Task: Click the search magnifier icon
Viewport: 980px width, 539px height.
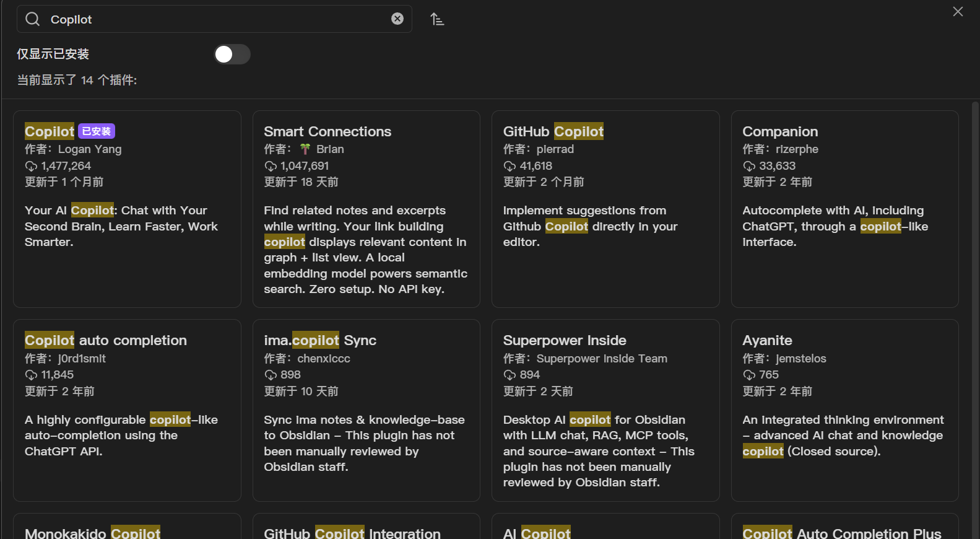Action: tap(32, 19)
